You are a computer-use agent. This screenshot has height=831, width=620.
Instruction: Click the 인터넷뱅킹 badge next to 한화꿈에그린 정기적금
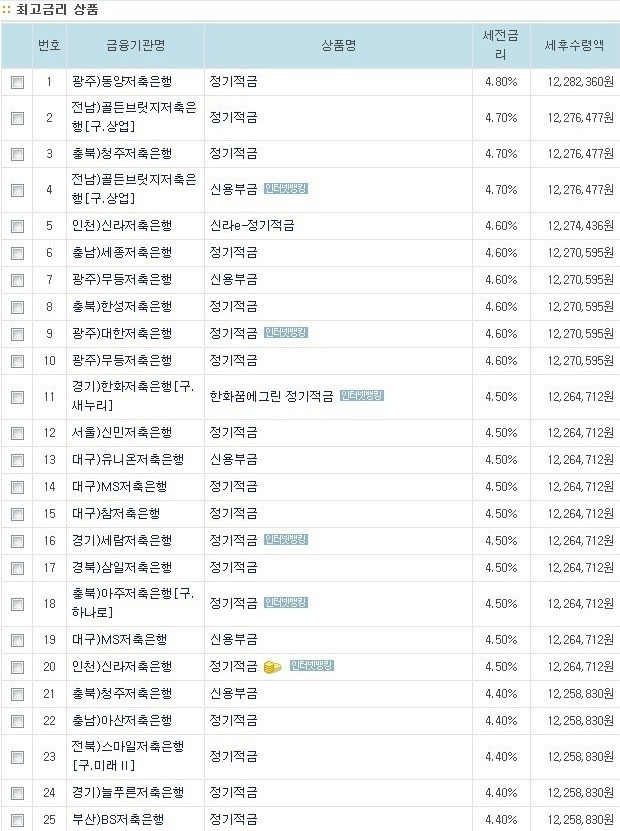coord(362,396)
